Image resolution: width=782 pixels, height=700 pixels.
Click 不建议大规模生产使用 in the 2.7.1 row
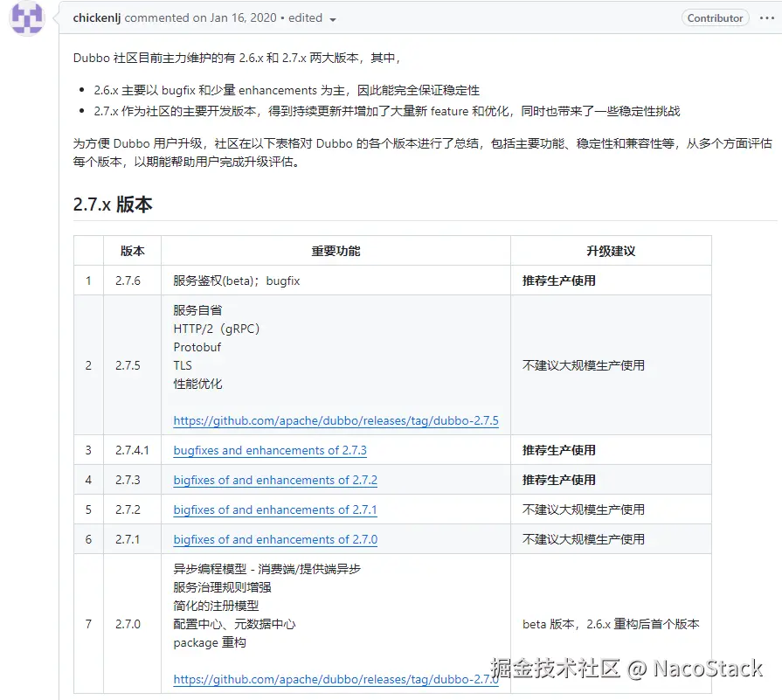(583, 539)
